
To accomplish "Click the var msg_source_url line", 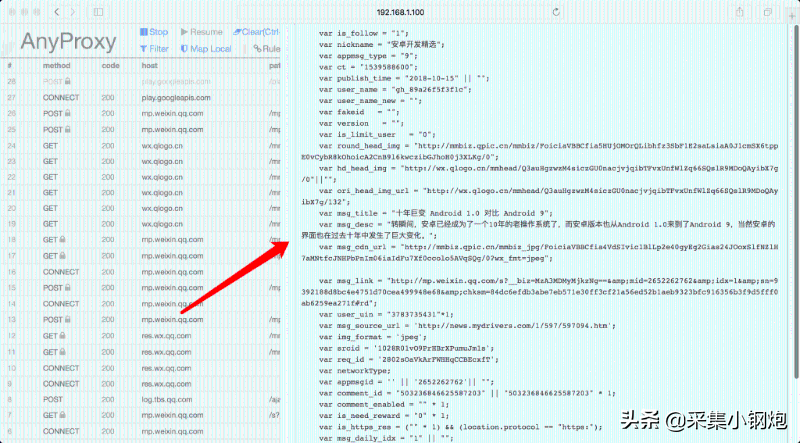I will coord(467,325).
